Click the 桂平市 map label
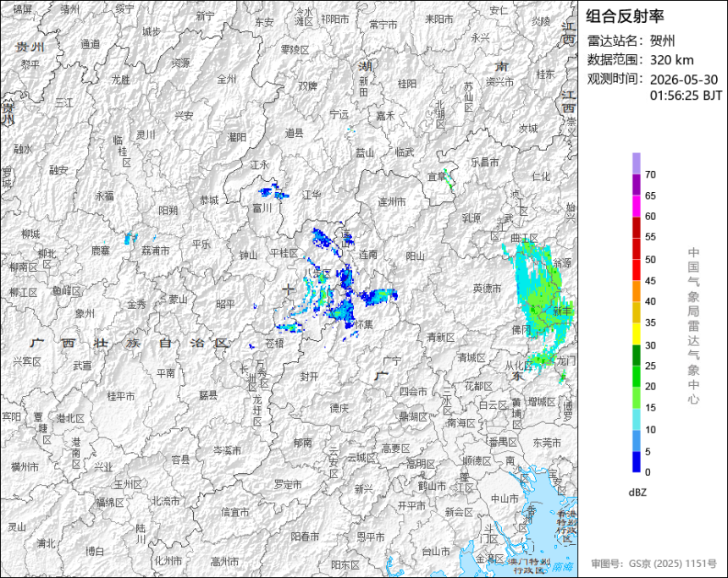Viewport: 728px width, 578px height. pos(121,396)
